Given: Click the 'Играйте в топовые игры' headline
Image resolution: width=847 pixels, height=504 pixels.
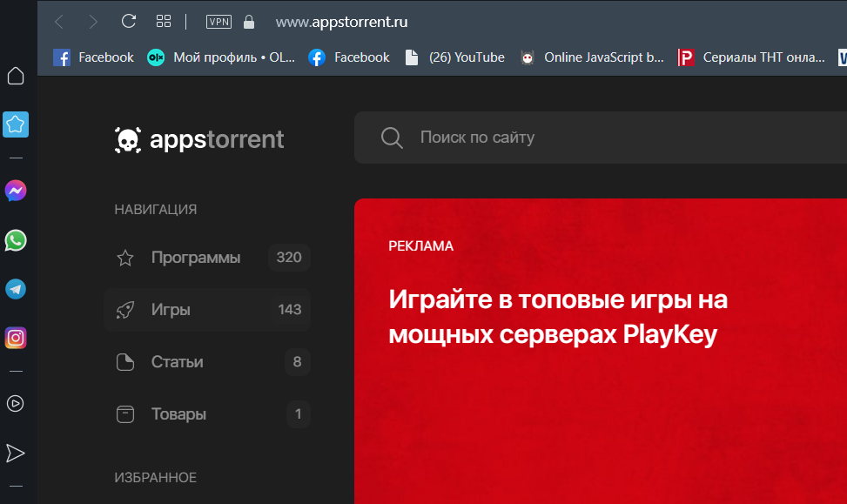Looking at the screenshot, I should click(558, 317).
